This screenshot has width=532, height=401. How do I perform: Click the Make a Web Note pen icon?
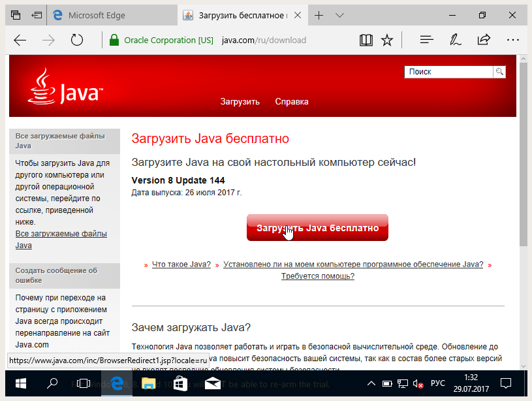(x=456, y=40)
